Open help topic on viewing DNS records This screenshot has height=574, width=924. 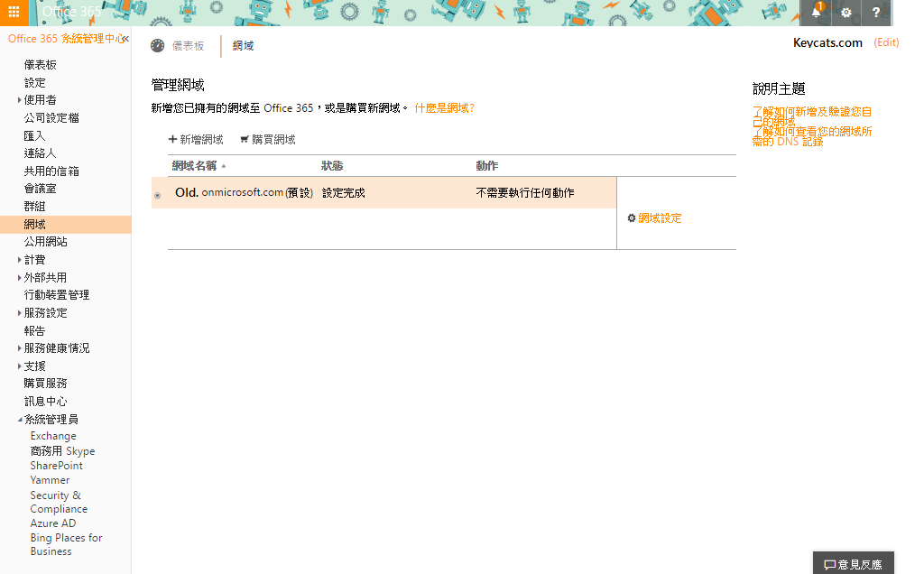tap(812, 136)
